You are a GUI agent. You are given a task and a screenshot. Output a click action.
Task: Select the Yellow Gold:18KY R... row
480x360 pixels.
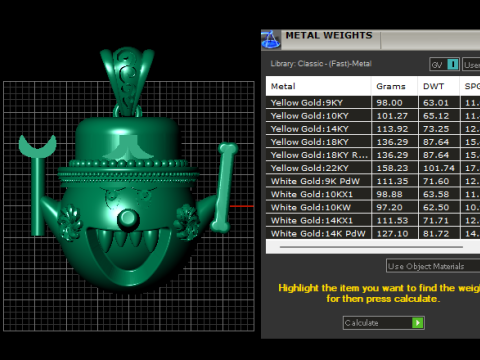coord(373,155)
